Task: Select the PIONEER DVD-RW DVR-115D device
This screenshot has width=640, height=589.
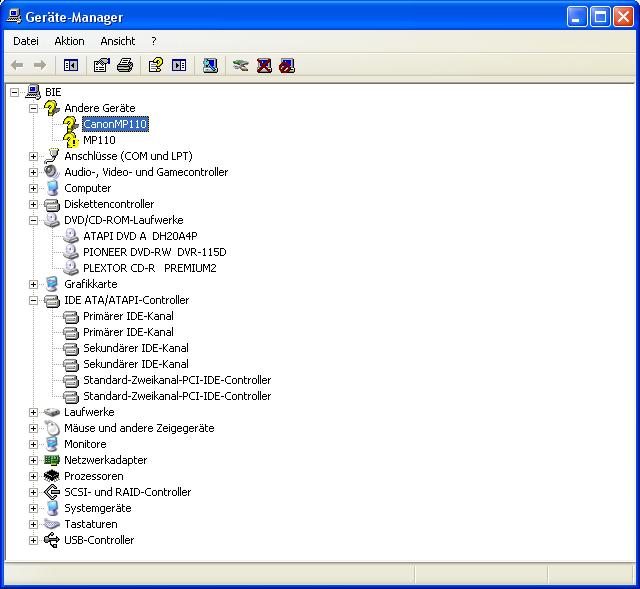Action: 154,252
